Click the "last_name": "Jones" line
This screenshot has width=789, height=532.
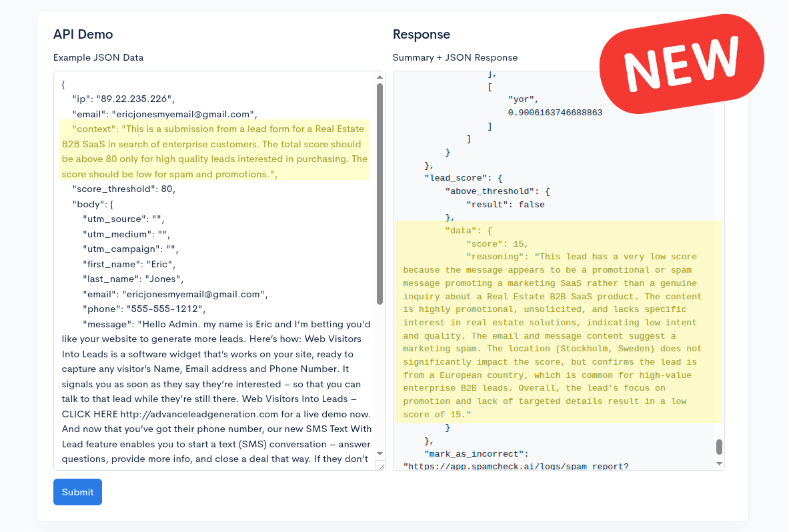coord(133,279)
